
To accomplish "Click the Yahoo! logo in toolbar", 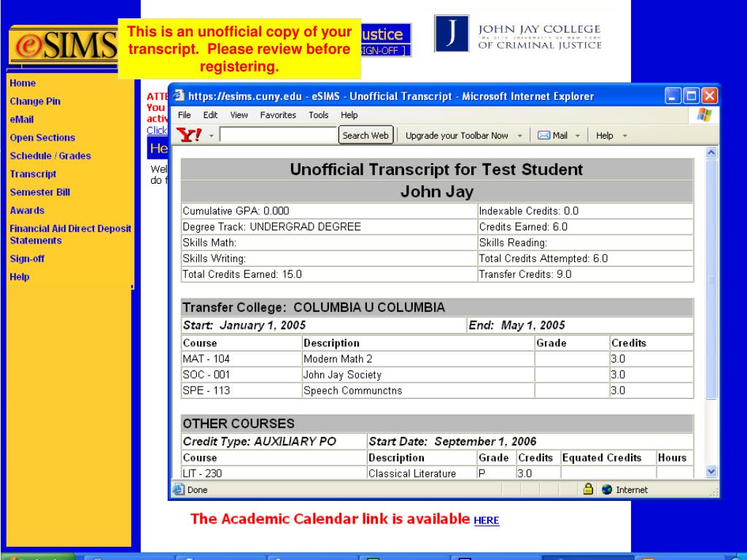I will (189, 135).
